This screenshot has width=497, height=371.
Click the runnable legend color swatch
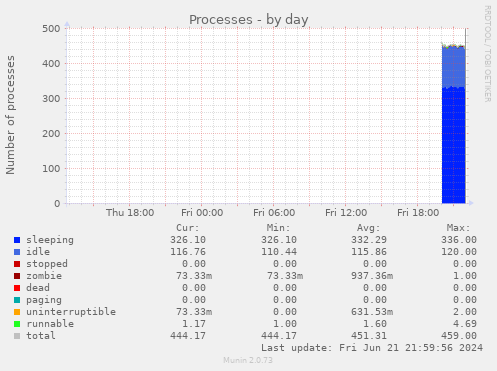pyautogui.click(x=17, y=324)
